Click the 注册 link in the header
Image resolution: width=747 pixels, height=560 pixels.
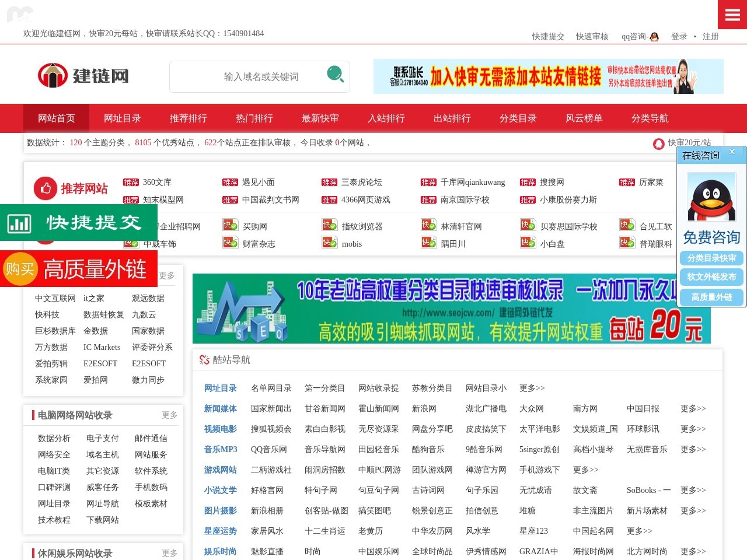[x=711, y=36]
